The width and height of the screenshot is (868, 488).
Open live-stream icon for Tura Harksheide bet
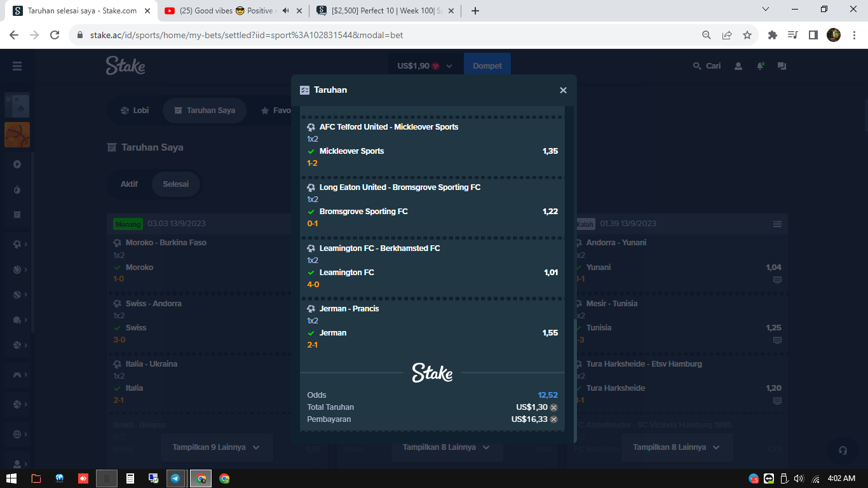(777, 401)
